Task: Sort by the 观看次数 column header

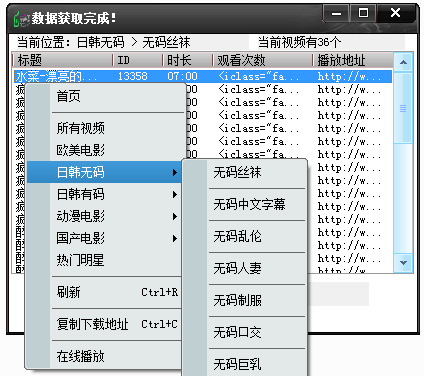Action: (262, 60)
